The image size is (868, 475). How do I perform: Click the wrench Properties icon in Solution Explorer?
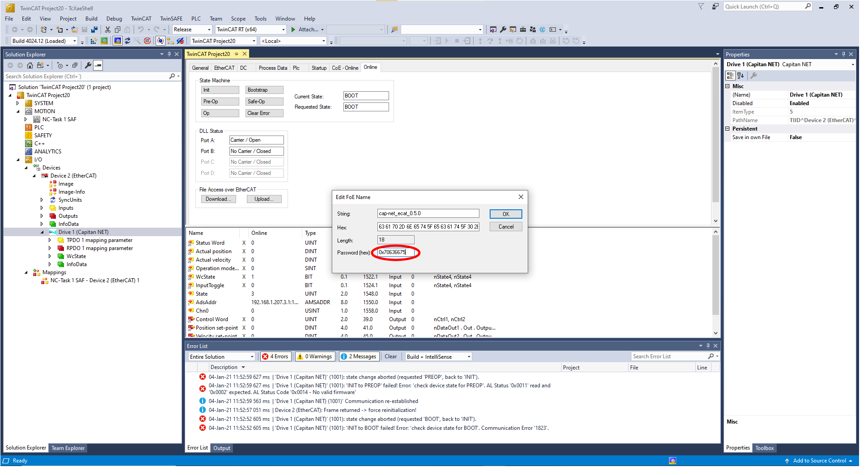pos(88,66)
